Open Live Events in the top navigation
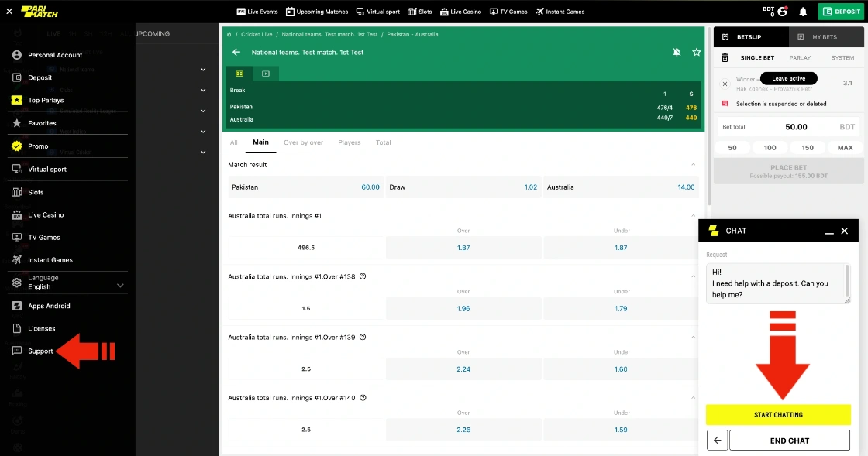The height and width of the screenshot is (456, 868). (257, 12)
